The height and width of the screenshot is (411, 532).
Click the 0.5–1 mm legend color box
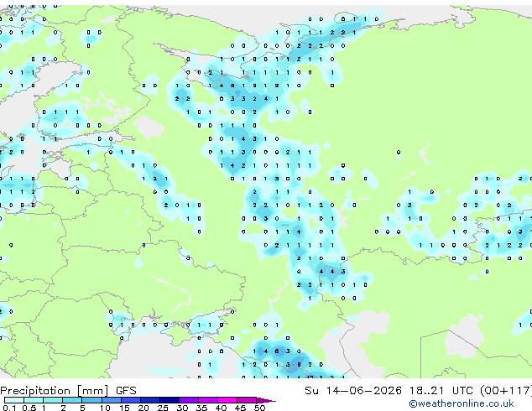pos(34,400)
